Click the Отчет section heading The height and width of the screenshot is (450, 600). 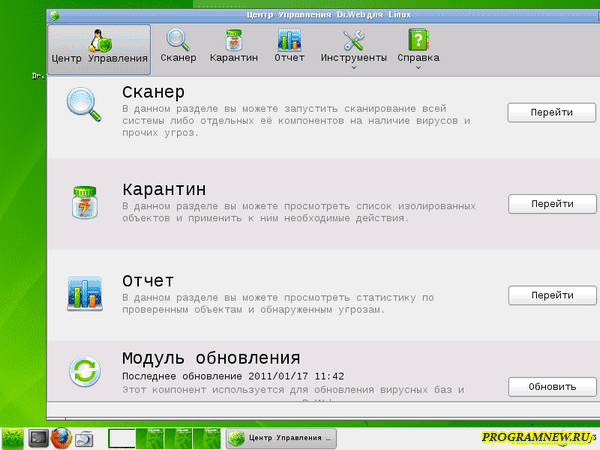click(148, 281)
